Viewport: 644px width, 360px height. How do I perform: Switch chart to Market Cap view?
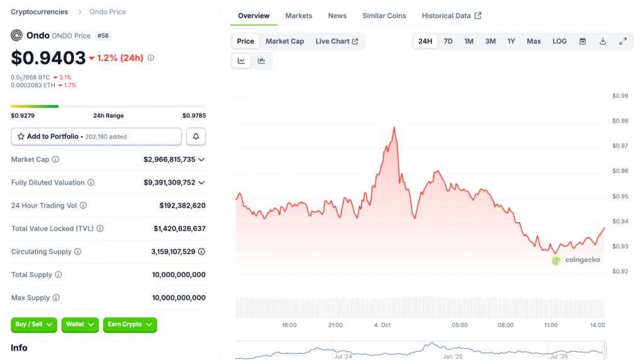284,42
